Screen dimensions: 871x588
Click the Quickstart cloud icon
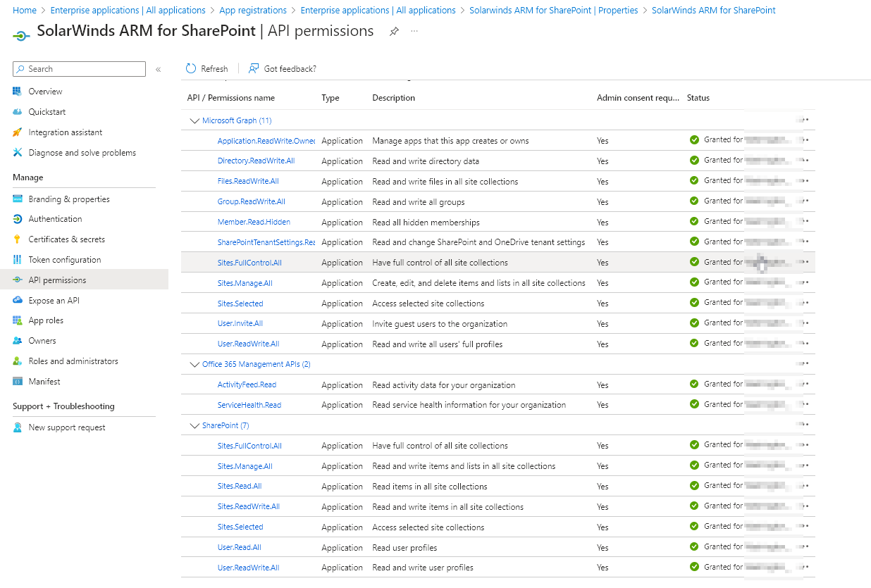[x=18, y=112]
